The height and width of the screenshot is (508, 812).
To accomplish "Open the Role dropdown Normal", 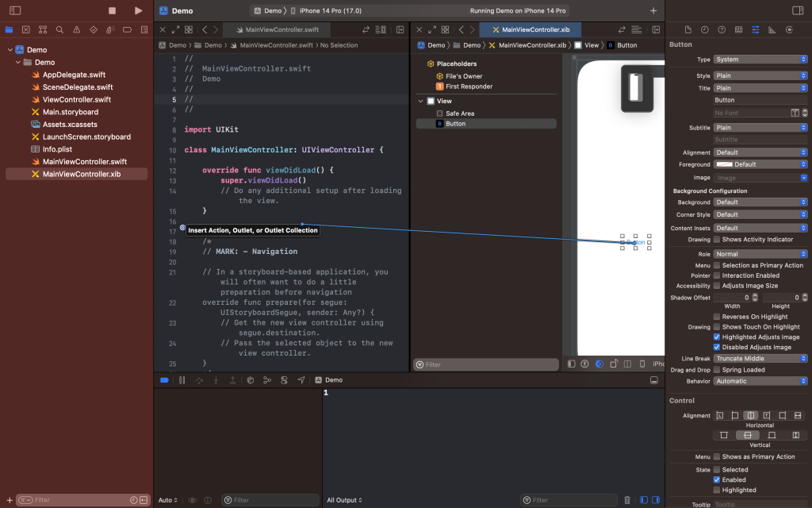I will (760, 254).
